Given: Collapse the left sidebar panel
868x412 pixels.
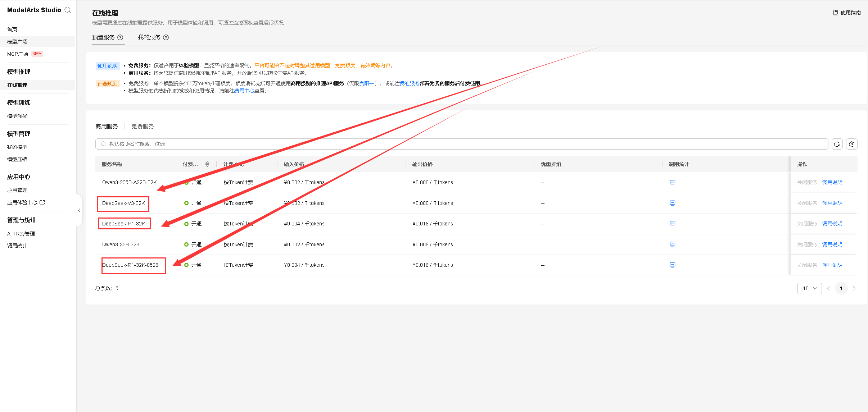Looking at the screenshot, I should click(x=79, y=210).
